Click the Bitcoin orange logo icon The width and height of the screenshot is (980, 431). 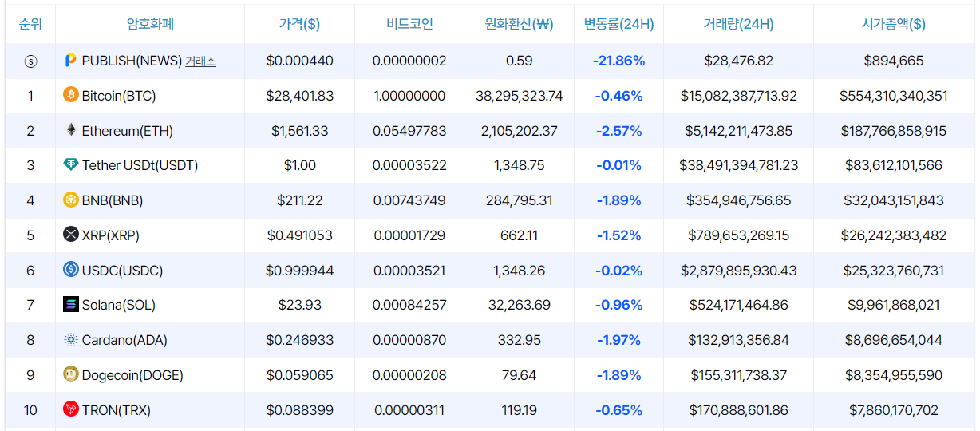(71, 95)
